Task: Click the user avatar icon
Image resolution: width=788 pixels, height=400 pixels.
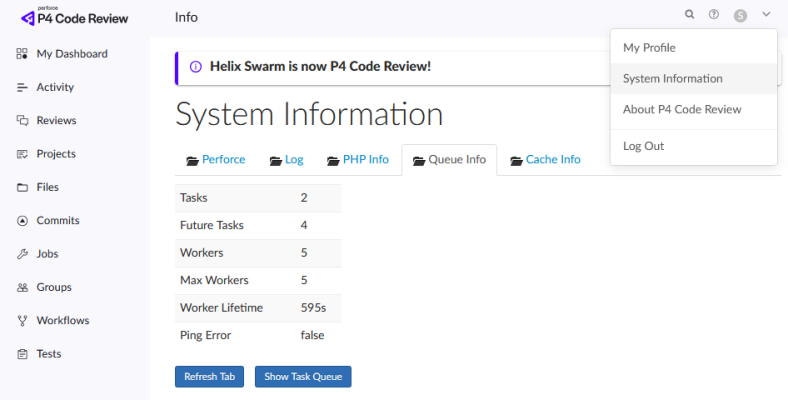Action: click(740, 15)
